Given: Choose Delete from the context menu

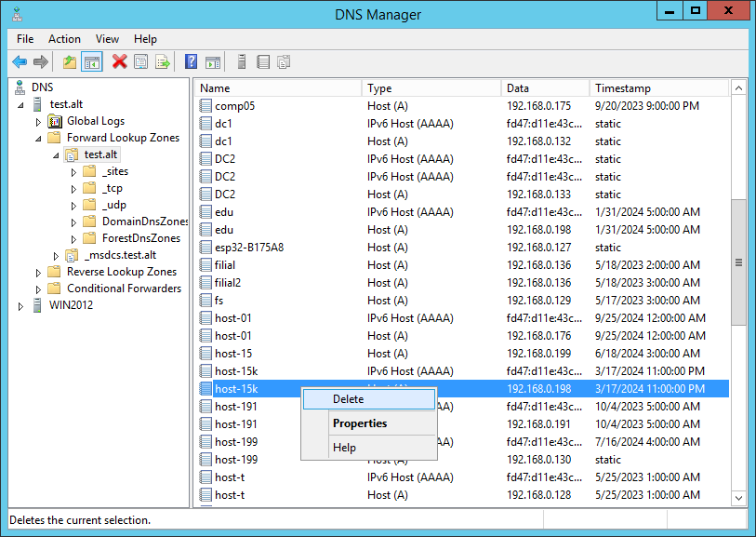Looking at the screenshot, I should [348, 399].
